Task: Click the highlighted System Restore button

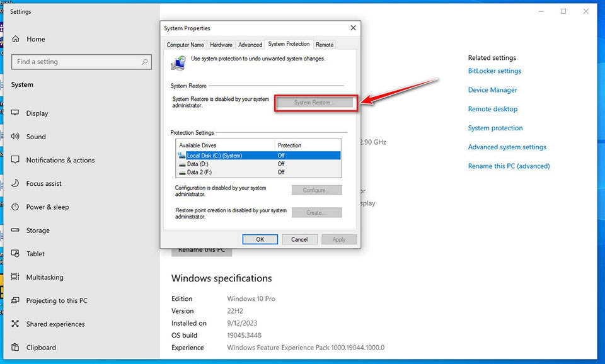Action: point(315,103)
